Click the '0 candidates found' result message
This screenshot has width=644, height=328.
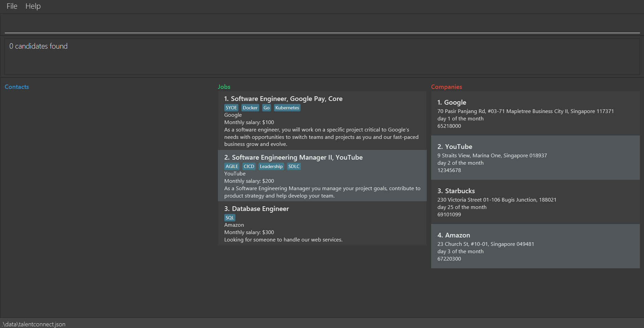click(x=38, y=46)
